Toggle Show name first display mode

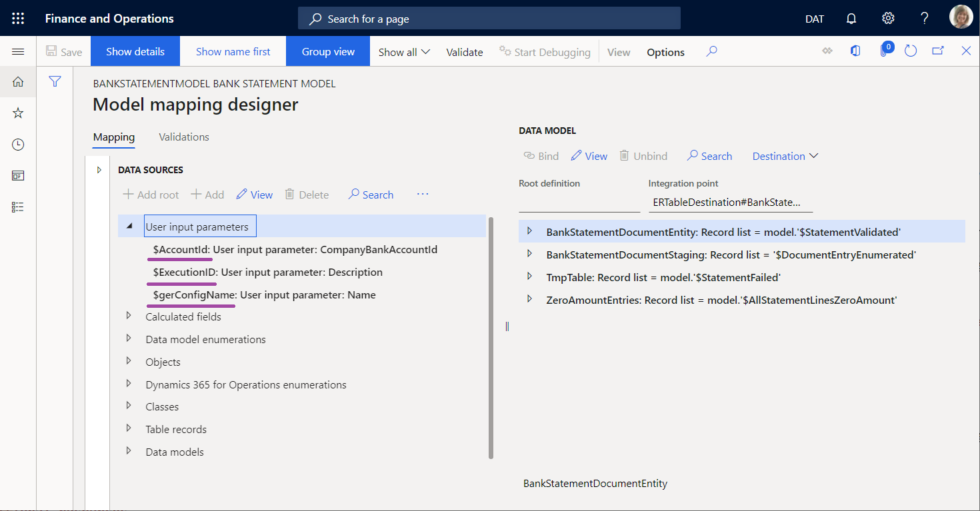tap(233, 51)
